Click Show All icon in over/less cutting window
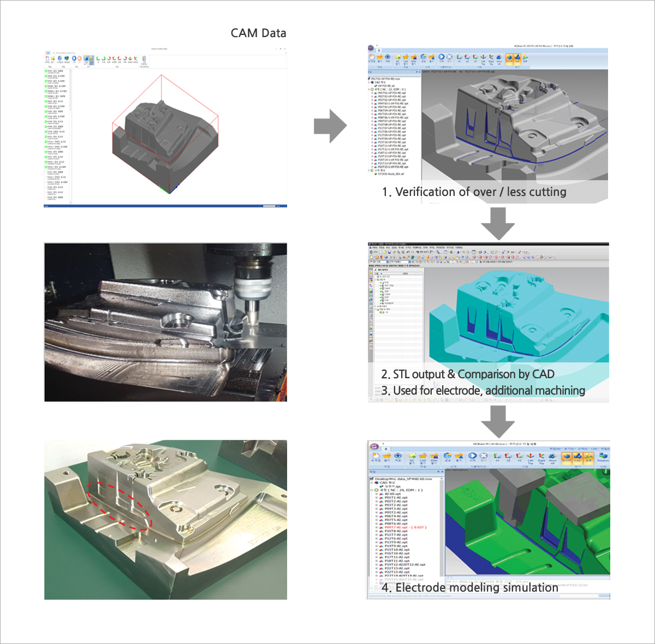 pyautogui.click(x=499, y=58)
